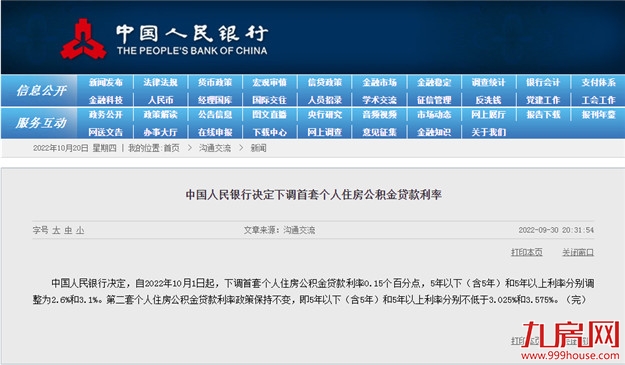Open the 国际交往 page
The height and width of the screenshot is (365, 625).
269,100
